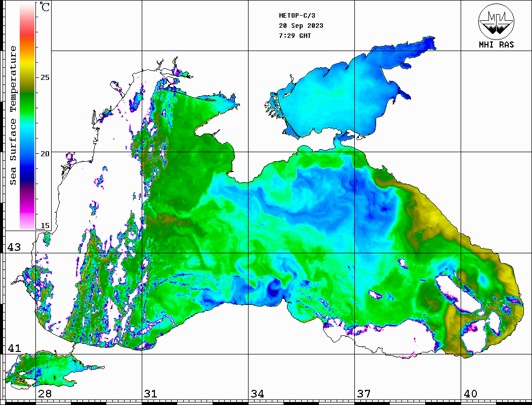Click the '20' tick on temperature scale
The image size is (532, 405).
(x=45, y=154)
